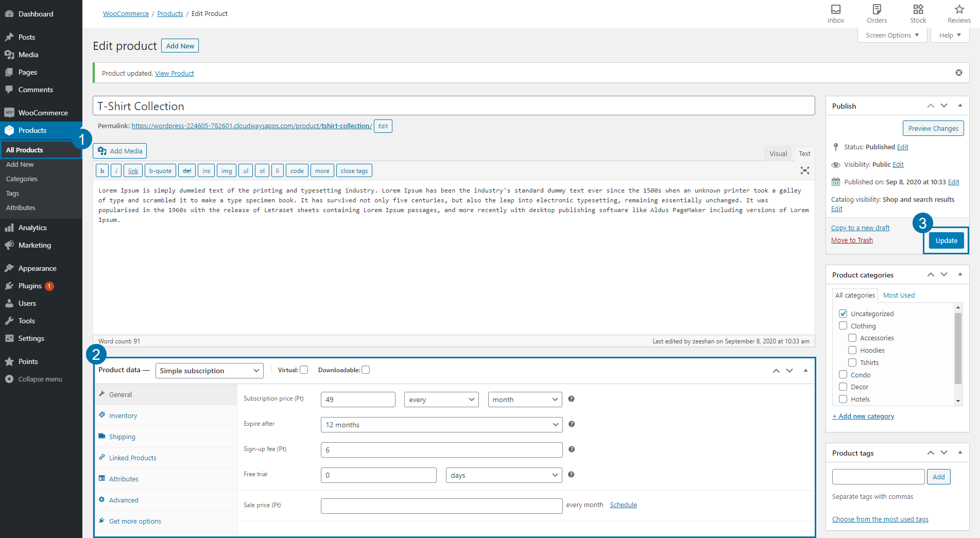Dismiss the Product updated notice
This screenshot has height=538, width=980.
(x=959, y=73)
